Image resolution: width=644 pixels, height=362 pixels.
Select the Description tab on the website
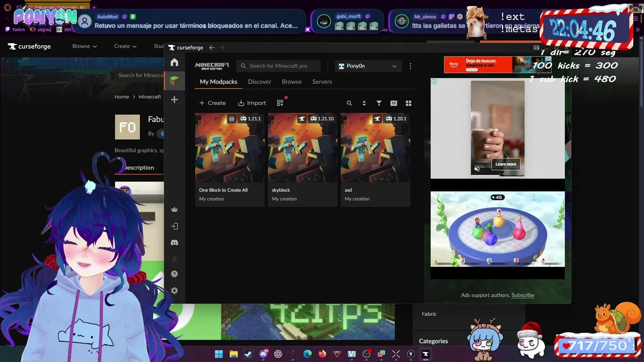click(x=139, y=167)
